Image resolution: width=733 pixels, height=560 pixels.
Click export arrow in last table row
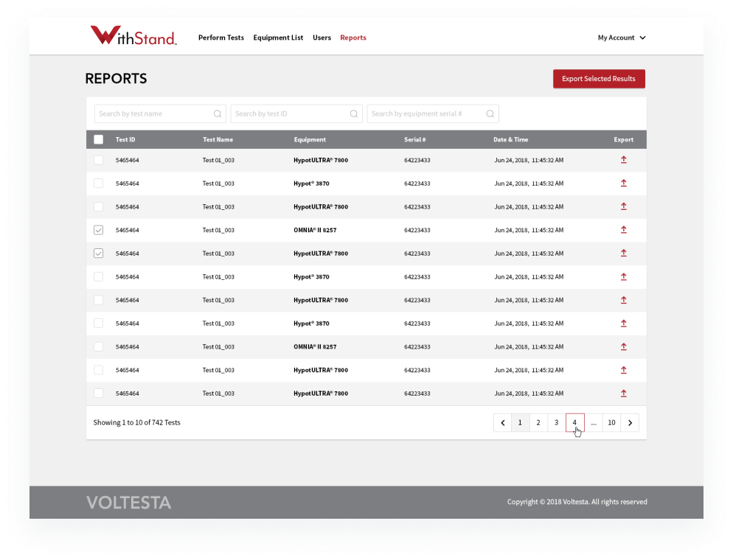tap(623, 393)
